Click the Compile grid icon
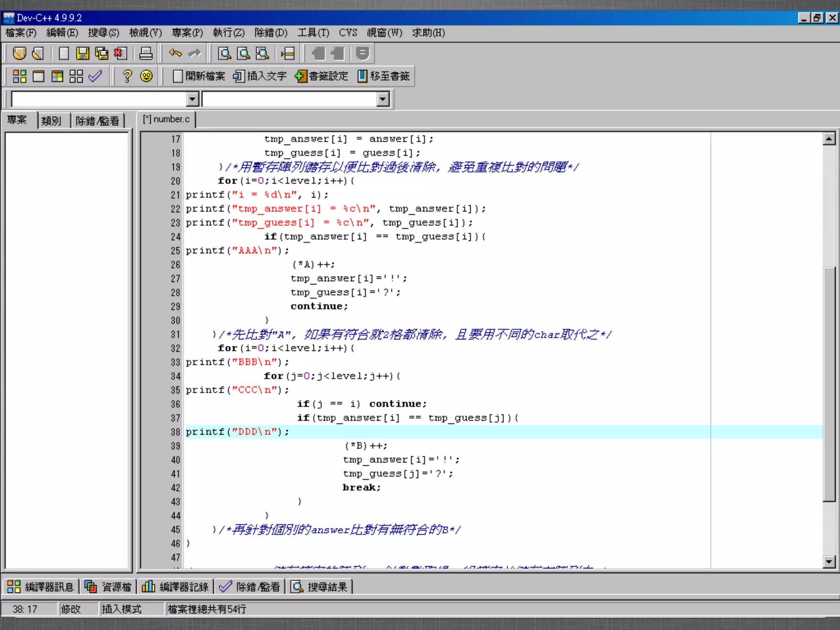The image size is (840, 630). point(19,76)
